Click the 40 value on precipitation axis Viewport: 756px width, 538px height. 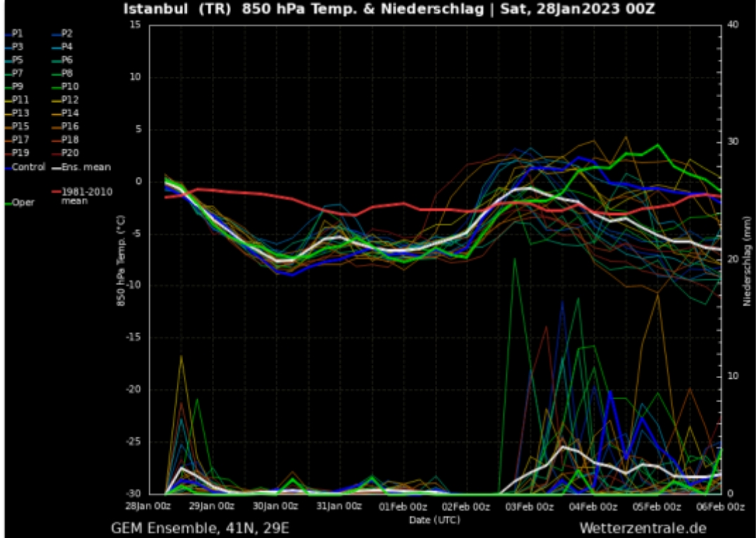coord(732,25)
